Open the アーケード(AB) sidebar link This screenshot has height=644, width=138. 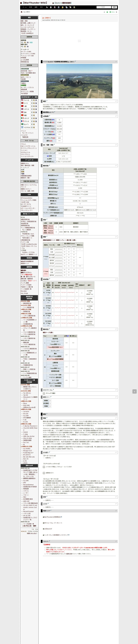(x=26, y=52)
